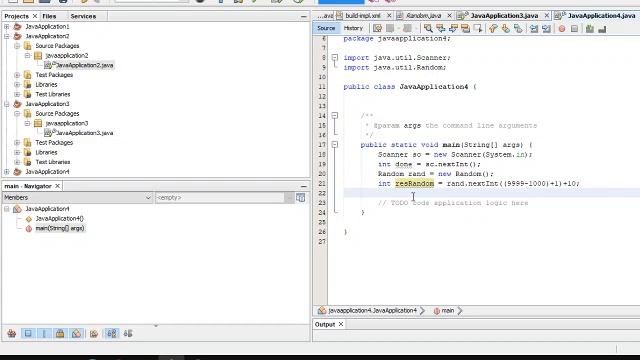
Task: Select JavaApplication3.java in Projects tree
Action: (x=84, y=133)
